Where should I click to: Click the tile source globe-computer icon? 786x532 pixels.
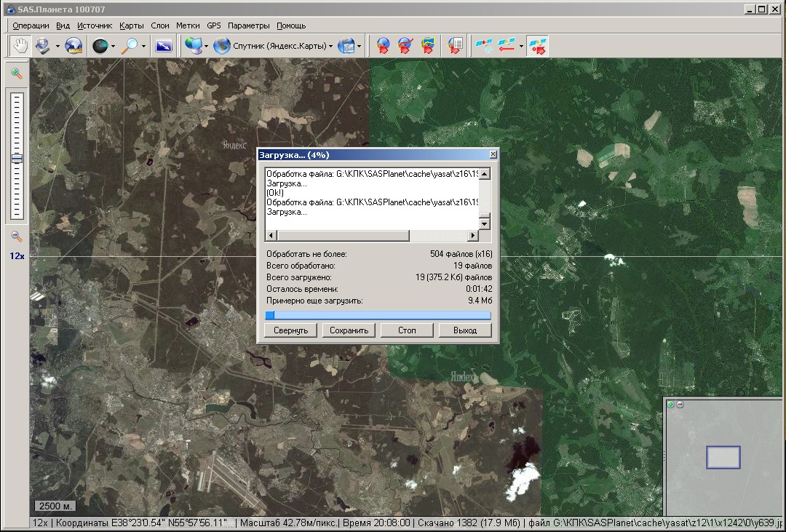coord(193,46)
